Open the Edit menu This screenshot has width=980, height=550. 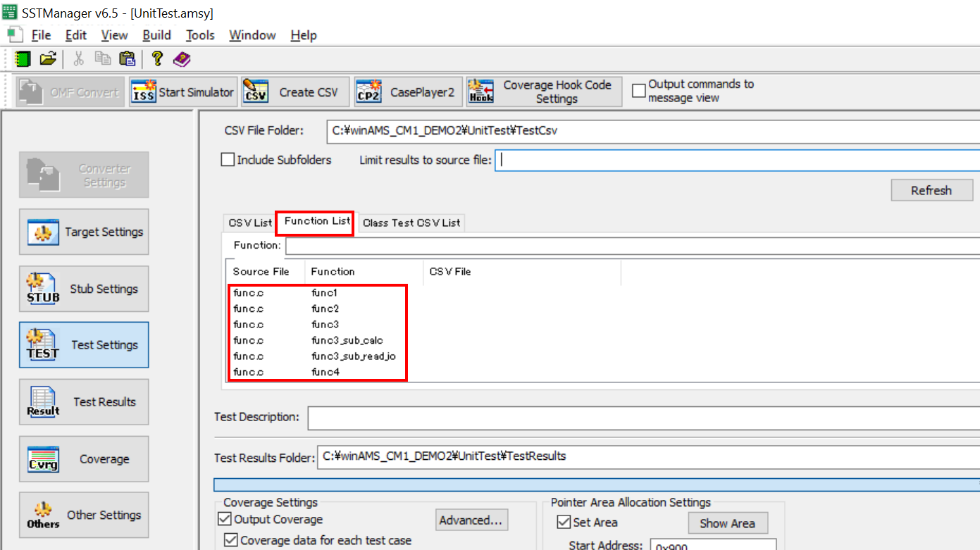[76, 35]
